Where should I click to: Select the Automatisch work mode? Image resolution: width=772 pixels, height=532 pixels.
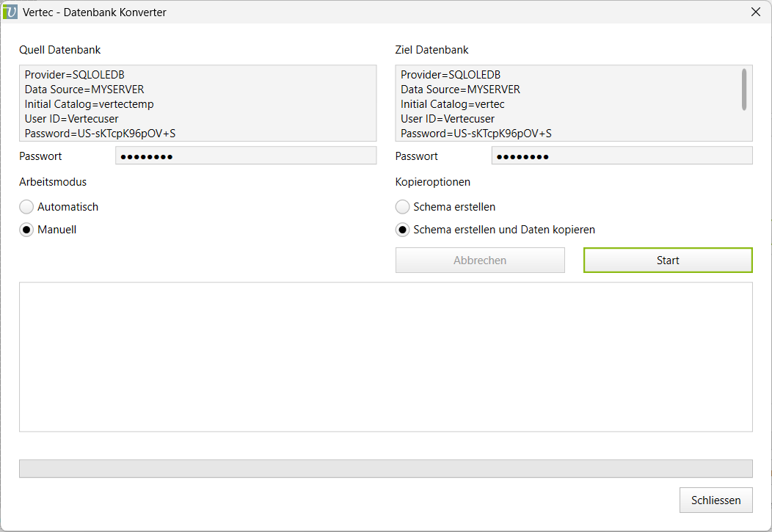tap(26, 207)
